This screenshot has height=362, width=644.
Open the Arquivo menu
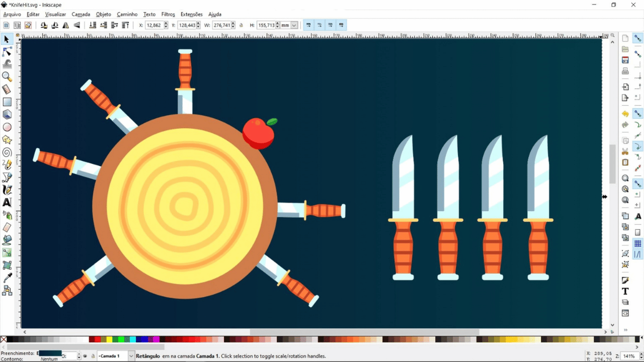click(x=12, y=15)
